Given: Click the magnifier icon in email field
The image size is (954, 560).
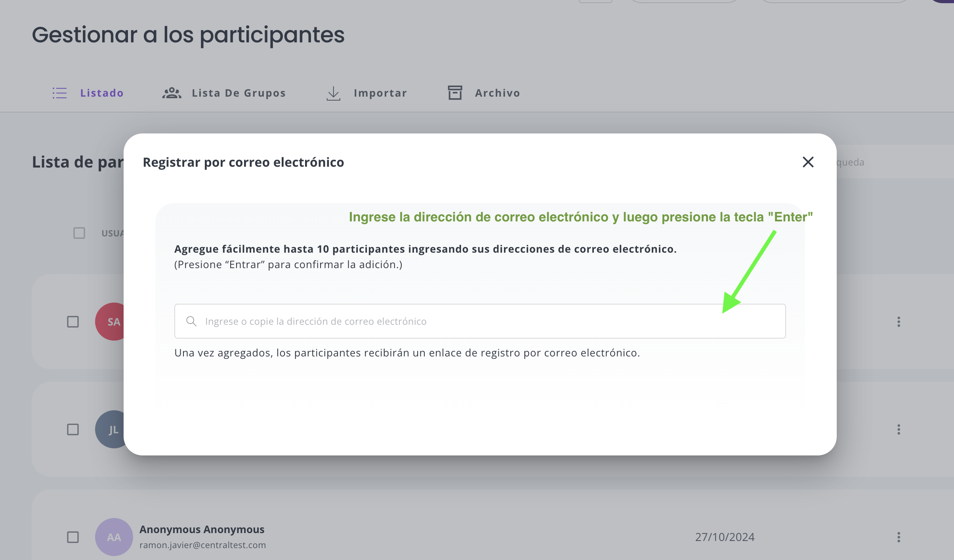Looking at the screenshot, I should 191,321.
